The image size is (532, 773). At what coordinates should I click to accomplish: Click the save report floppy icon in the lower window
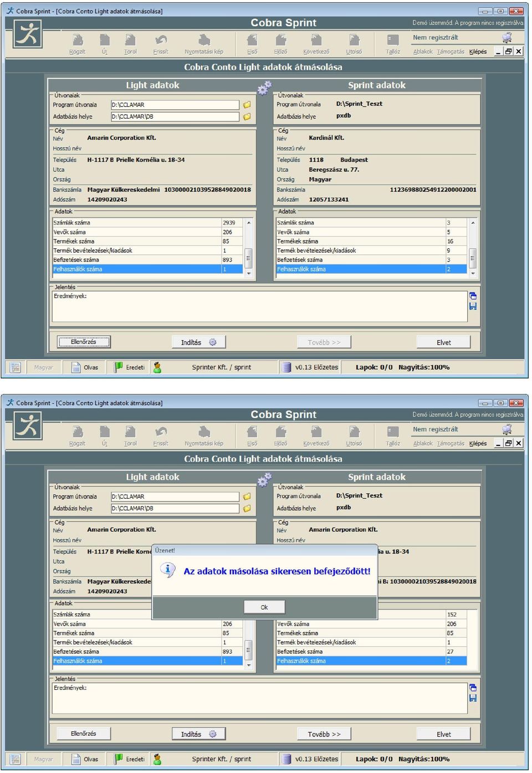pyautogui.click(x=473, y=698)
